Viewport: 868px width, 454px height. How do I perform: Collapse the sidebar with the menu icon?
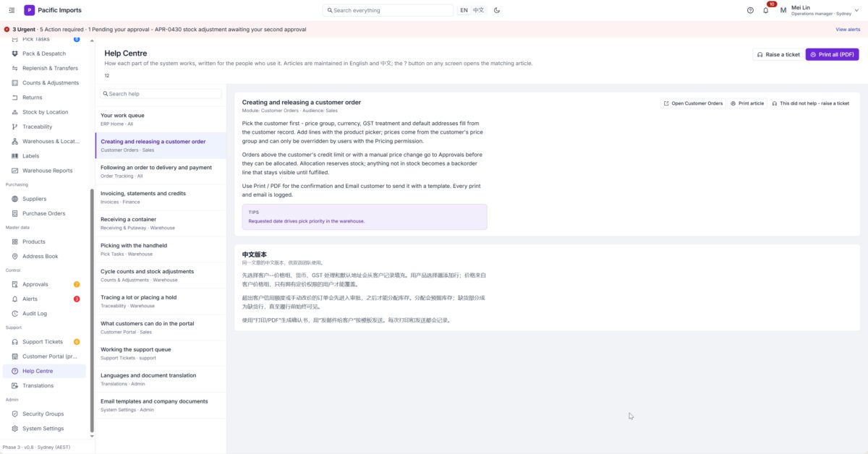point(12,10)
